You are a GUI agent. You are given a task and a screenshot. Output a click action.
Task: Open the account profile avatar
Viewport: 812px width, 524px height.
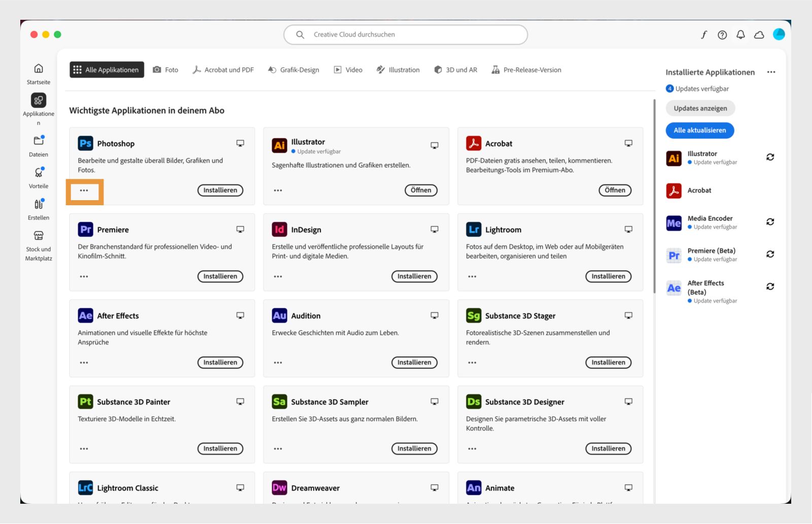click(x=779, y=34)
